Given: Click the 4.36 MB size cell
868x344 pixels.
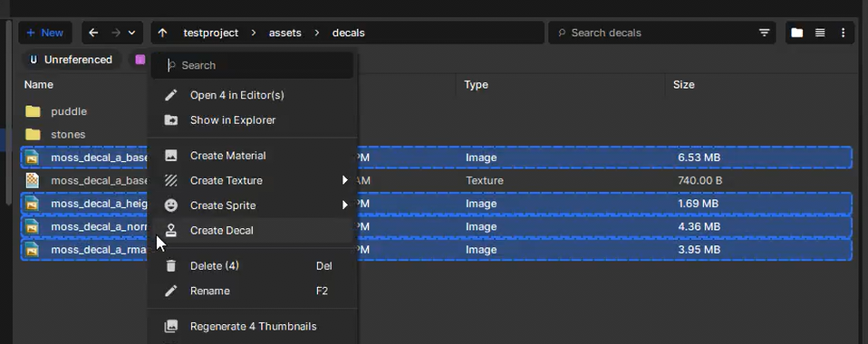Looking at the screenshot, I should [x=699, y=226].
